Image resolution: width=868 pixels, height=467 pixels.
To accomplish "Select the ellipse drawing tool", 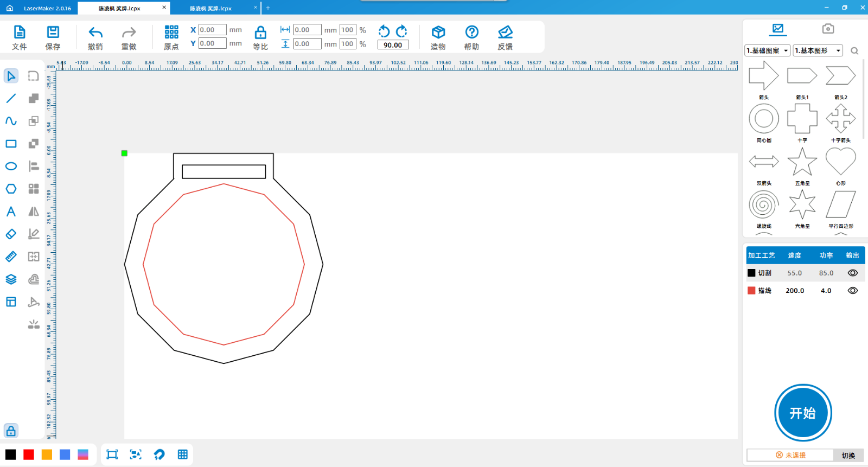I will coord(11,167).
